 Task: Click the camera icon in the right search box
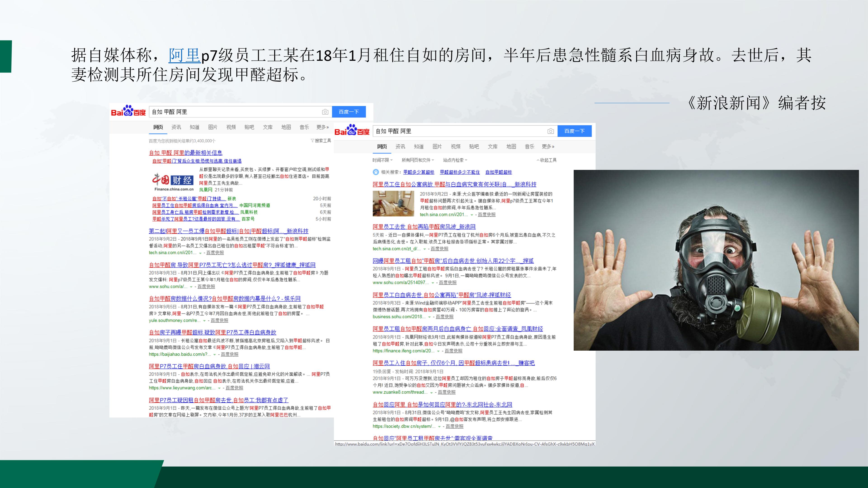point(551,131)
